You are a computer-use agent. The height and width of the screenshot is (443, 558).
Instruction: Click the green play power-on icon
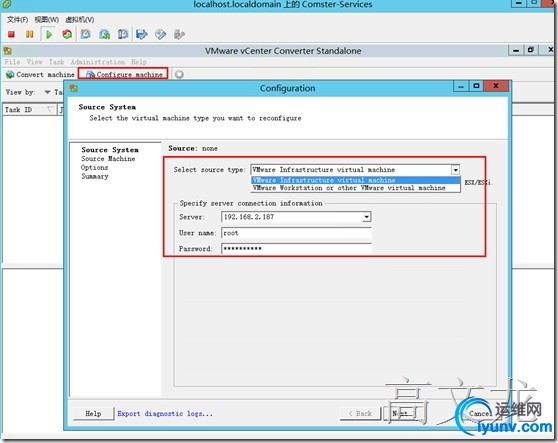point(49,35)
